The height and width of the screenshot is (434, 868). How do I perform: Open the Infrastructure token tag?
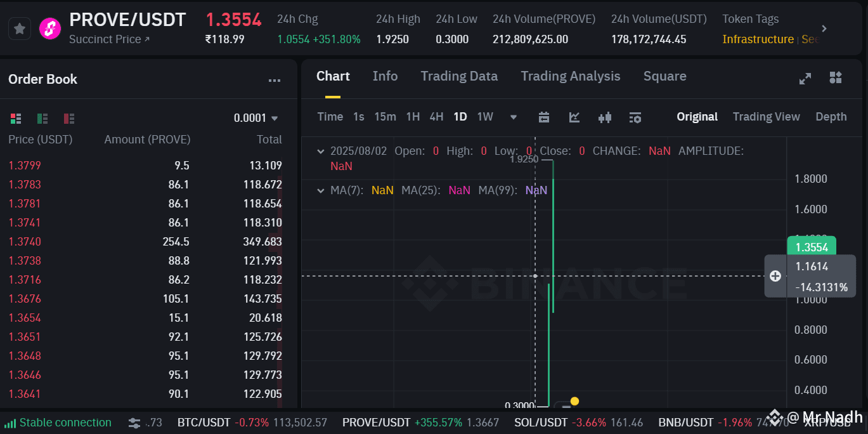758,39
